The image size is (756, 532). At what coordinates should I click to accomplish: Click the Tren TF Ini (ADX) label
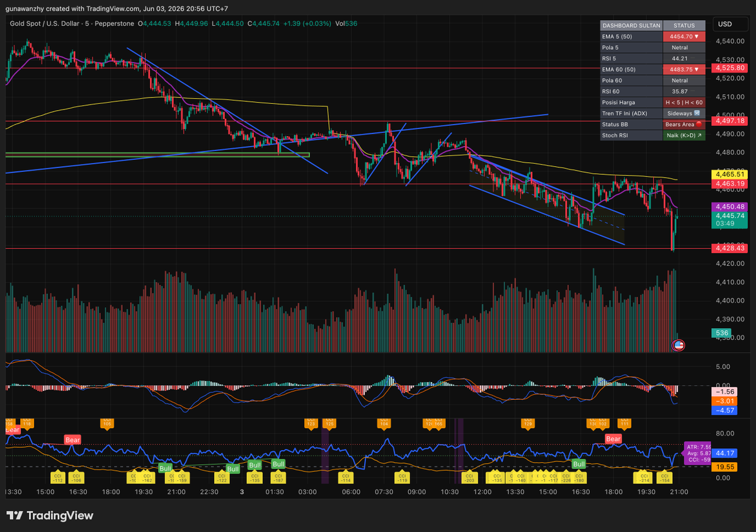tap(624, 113)
